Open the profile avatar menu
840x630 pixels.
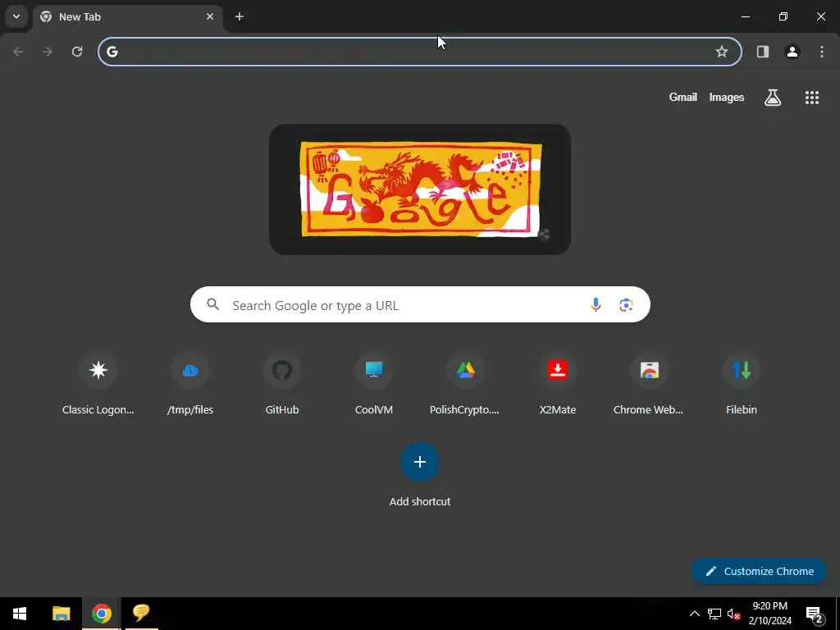(792, 52)
